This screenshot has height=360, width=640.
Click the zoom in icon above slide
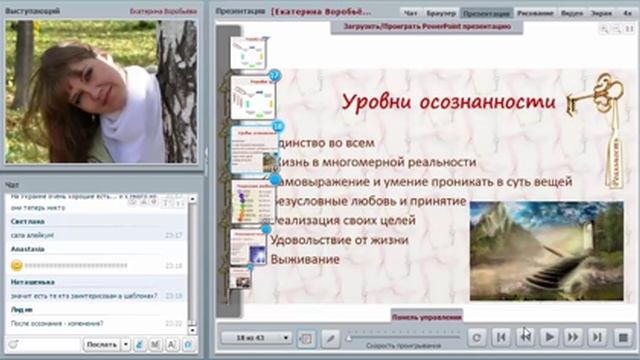click(x=604, y=29)
